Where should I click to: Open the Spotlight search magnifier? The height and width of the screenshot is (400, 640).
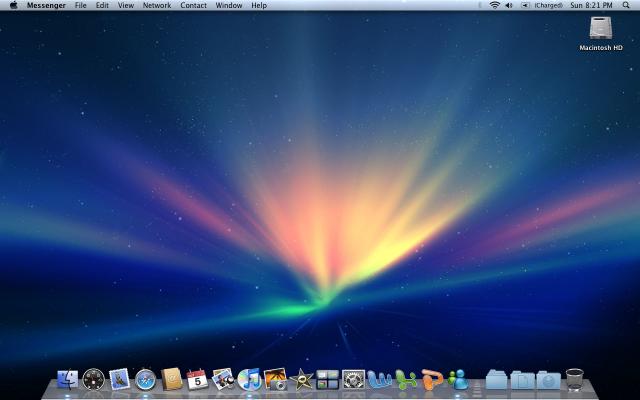point(626,6)
